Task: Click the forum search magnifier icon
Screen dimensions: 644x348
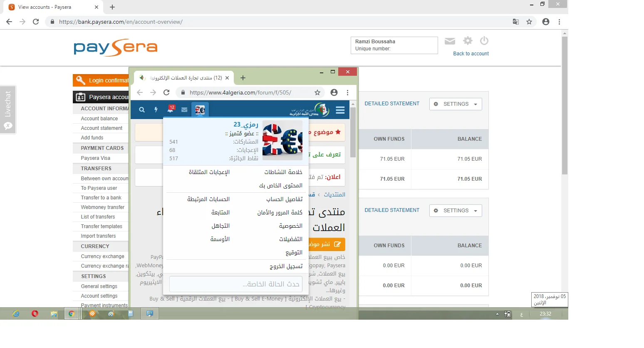Action: [142, 110]
